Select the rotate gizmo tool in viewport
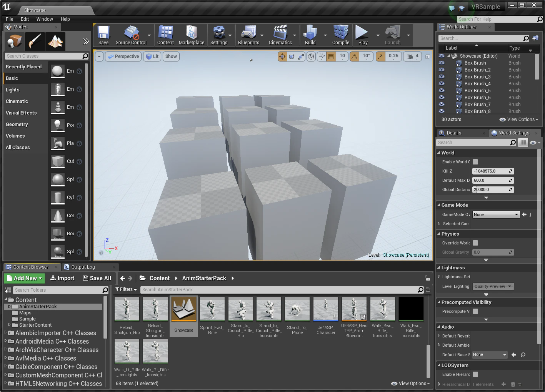Screen dimensions: 545x392 point(292,56)
